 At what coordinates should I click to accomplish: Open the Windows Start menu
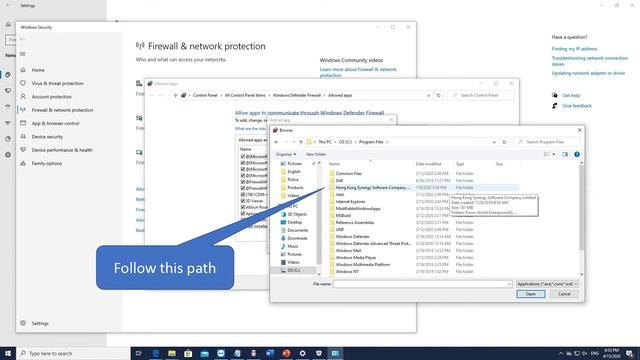(x=8, y=353)
